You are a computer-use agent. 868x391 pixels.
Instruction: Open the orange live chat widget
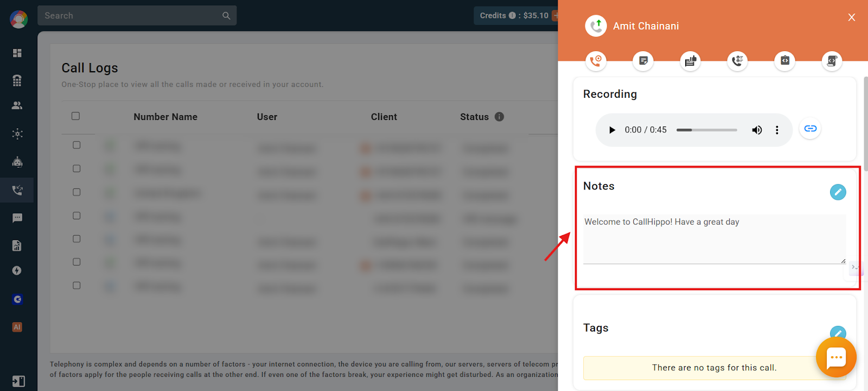point(836,357)
